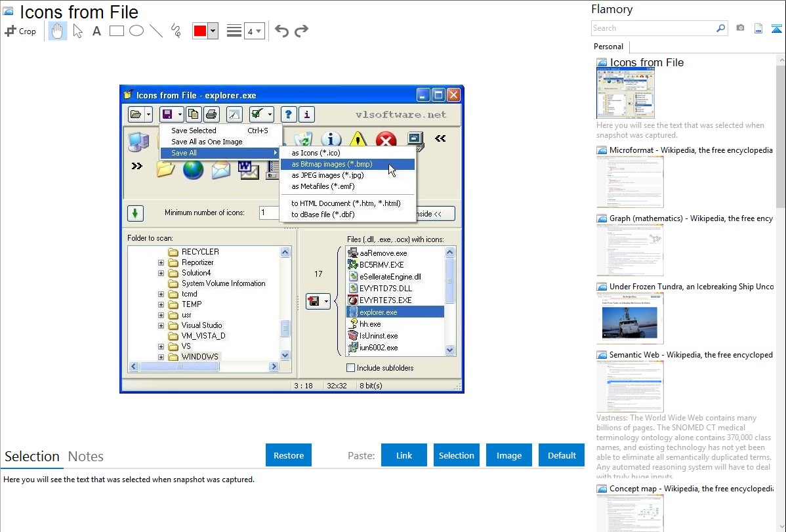This screenshot has height=532, width=786.
Task: Select the rectangle shape tool
Action: (x=117, y=31)
